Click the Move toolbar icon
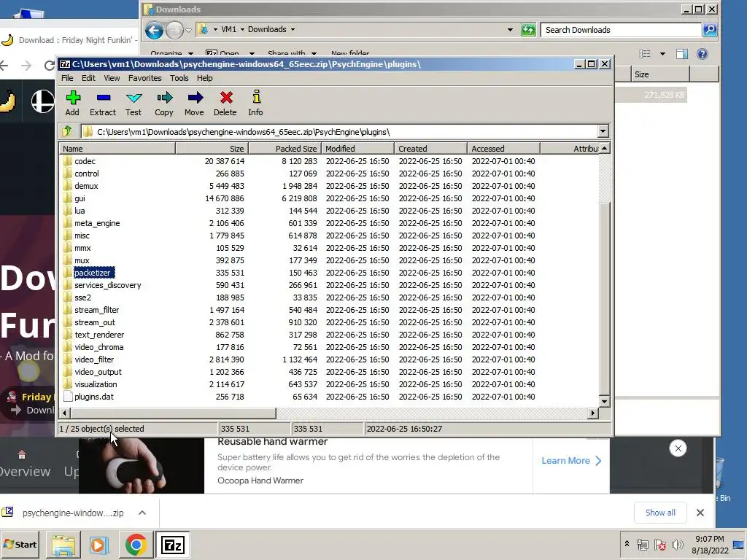 pos(194,103)
